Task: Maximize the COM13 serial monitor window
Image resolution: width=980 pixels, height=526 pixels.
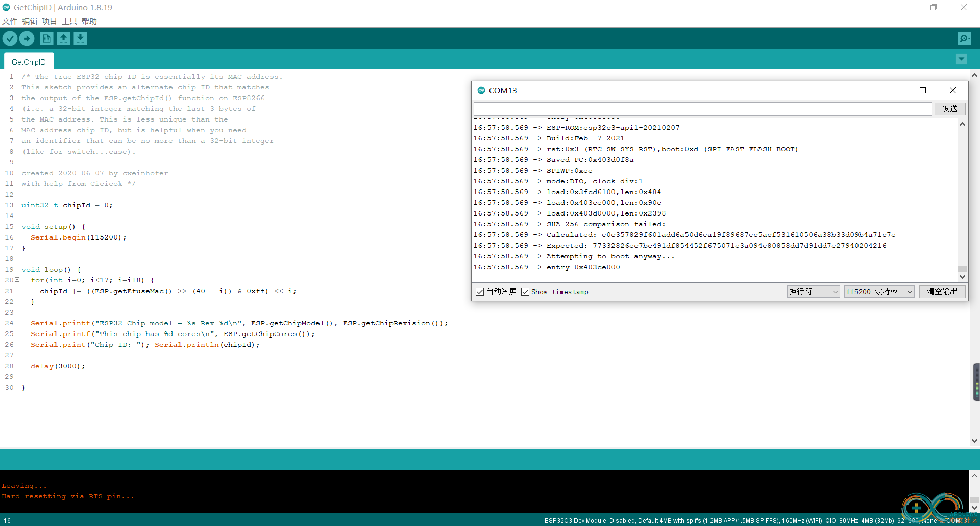Action: pos(923,90)
